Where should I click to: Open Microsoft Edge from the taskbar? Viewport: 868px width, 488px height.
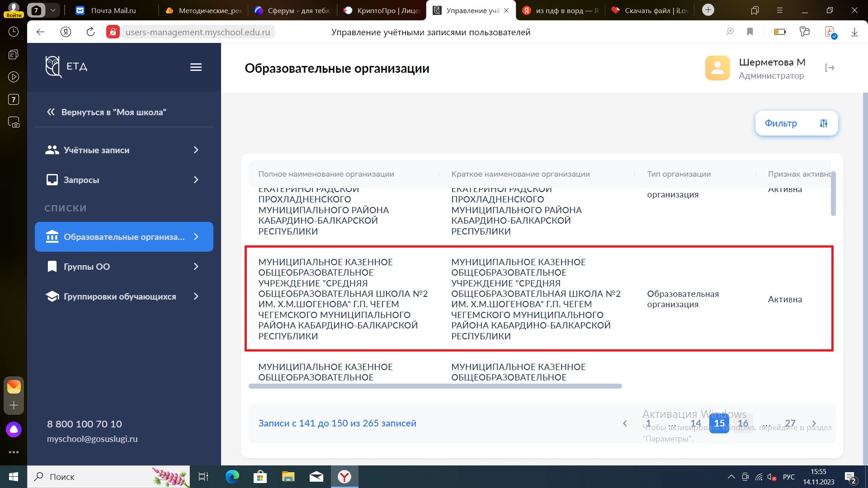point(232,477)
